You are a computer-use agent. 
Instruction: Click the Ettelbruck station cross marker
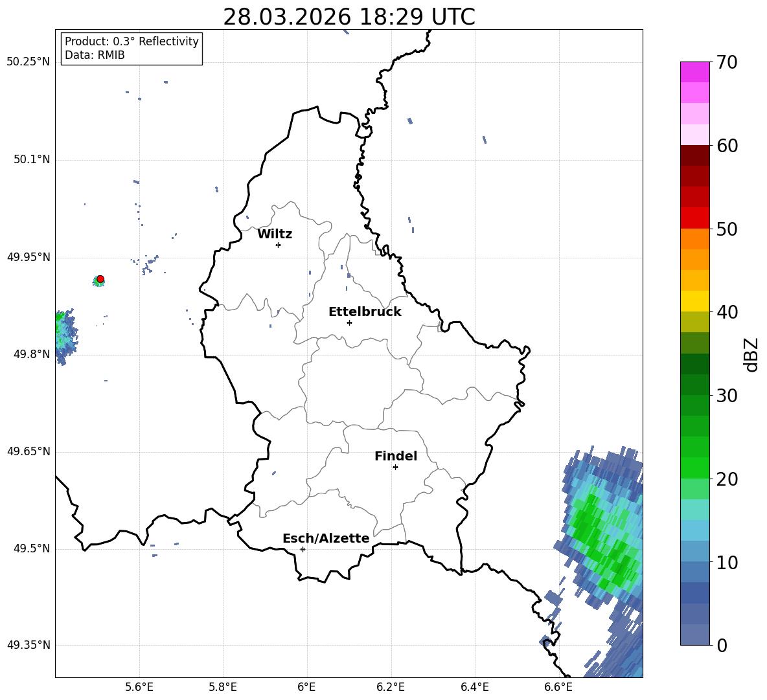[349, 322]
